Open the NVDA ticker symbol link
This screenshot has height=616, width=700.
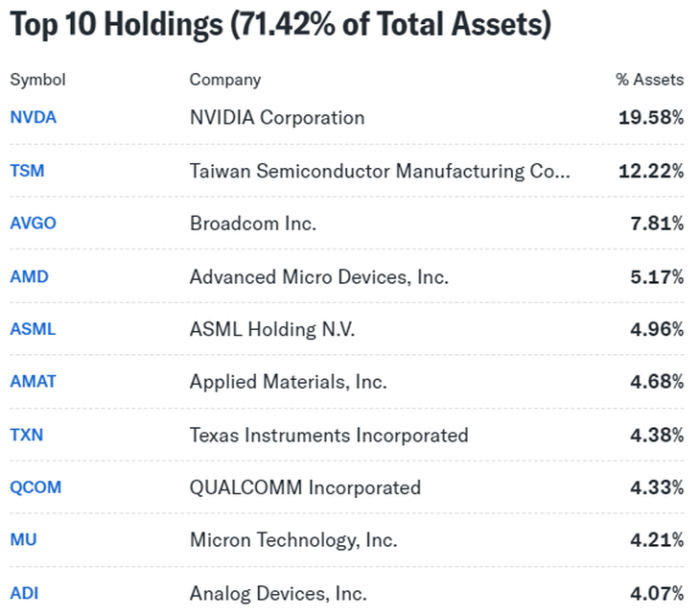coord(34,118)
